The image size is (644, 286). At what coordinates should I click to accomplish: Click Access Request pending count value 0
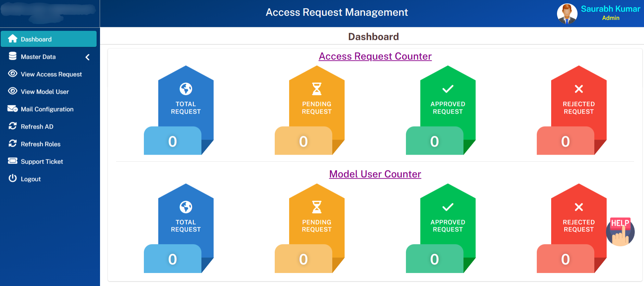[304, 141]
